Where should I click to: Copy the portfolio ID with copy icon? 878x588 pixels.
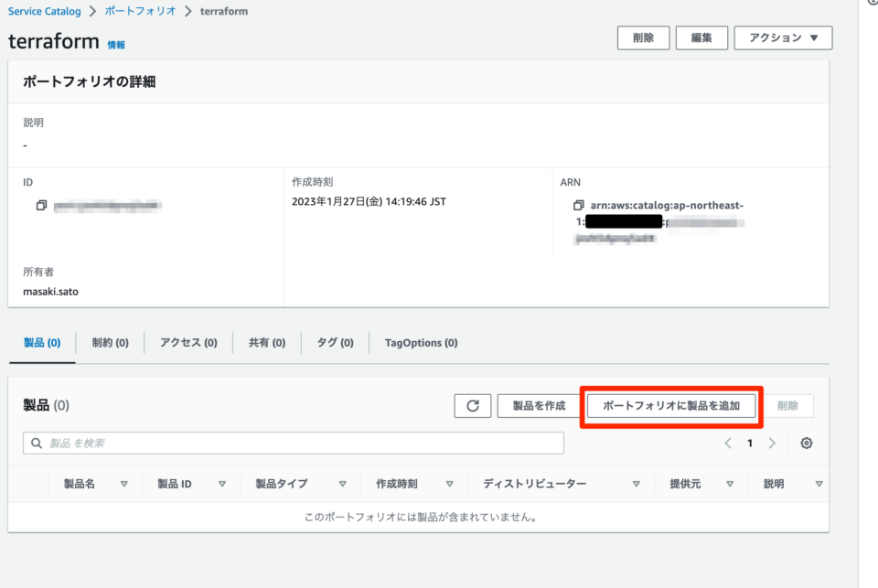(x=41, y=206)
